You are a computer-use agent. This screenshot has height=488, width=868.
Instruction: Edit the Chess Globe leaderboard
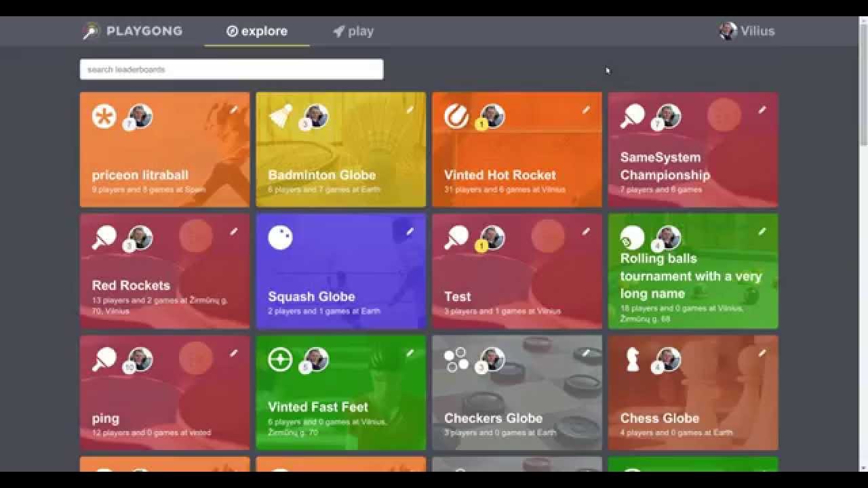tap(762, 353)
